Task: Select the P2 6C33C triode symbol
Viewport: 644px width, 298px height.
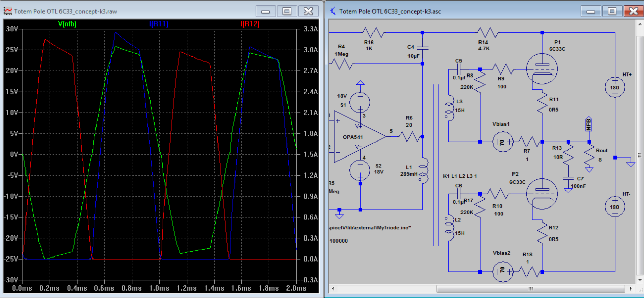Action: (542, 194)
